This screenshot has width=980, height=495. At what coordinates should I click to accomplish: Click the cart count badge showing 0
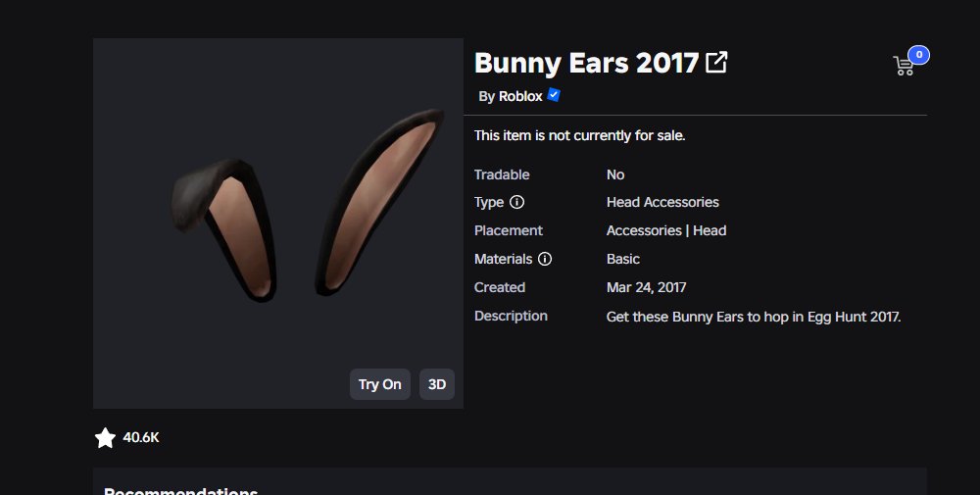pyautogui.click(x=919, y=55)
